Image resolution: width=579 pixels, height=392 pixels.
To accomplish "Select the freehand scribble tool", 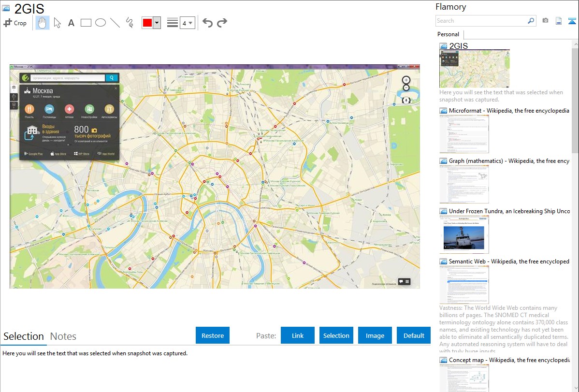I will (x=130, y=23).
